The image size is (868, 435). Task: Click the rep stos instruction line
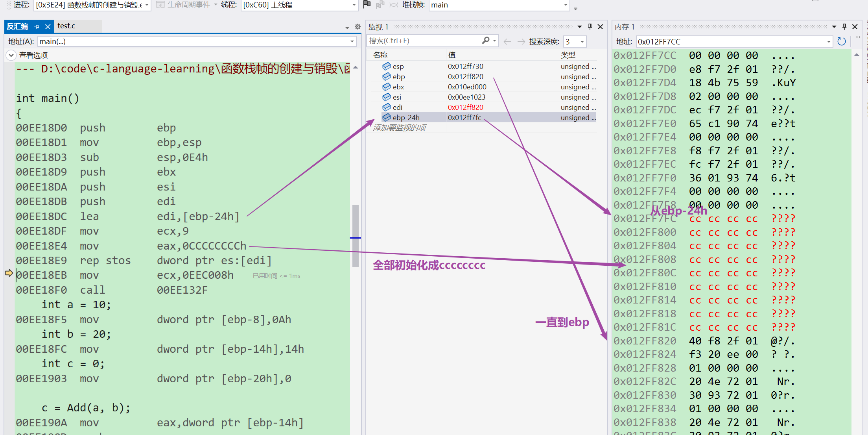coord(144,260)
